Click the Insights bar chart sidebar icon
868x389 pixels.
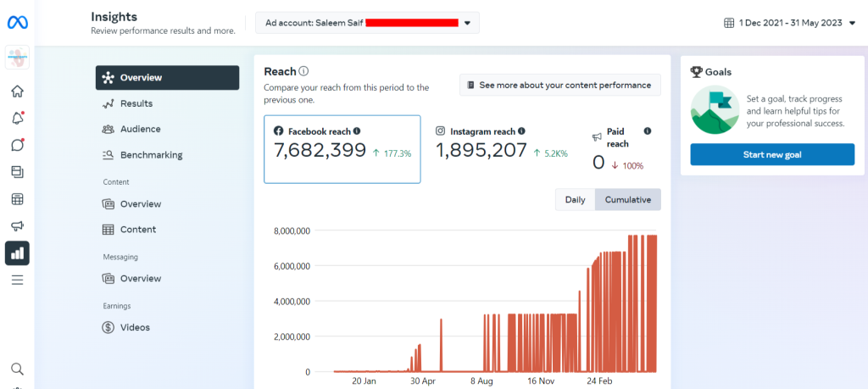(x=17, y=253)
